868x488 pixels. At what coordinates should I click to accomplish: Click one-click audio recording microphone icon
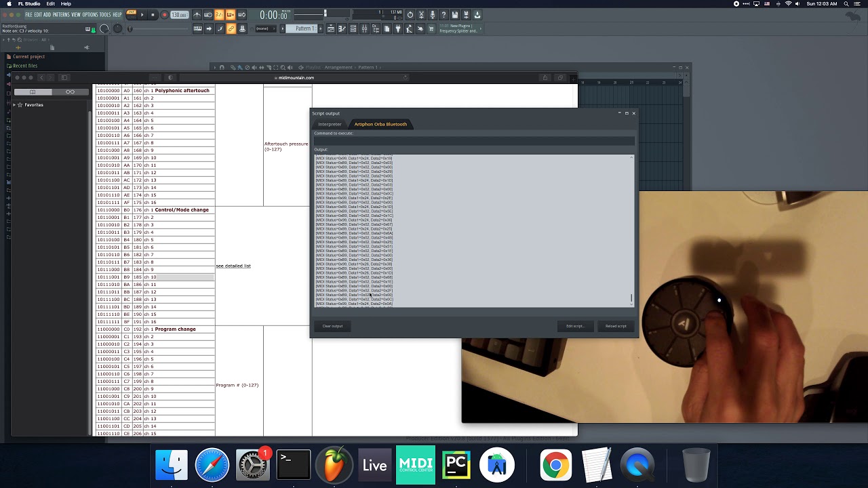[433, 15]
